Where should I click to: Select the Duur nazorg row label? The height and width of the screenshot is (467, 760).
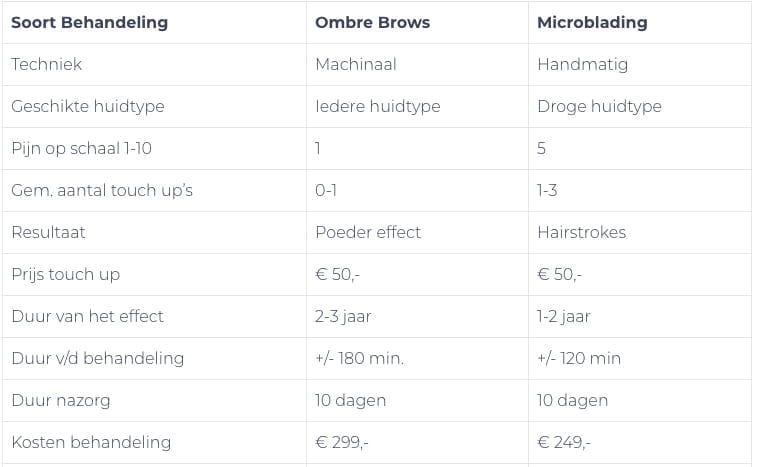point(61,400)
